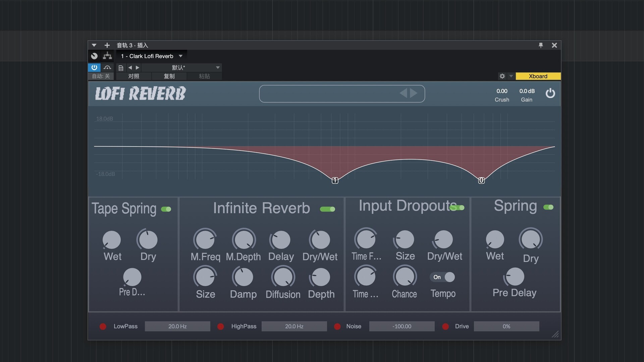Click previous preset arrow in preset display
Viewport: 644px width, 362px height.
click(x=403, y=93)
